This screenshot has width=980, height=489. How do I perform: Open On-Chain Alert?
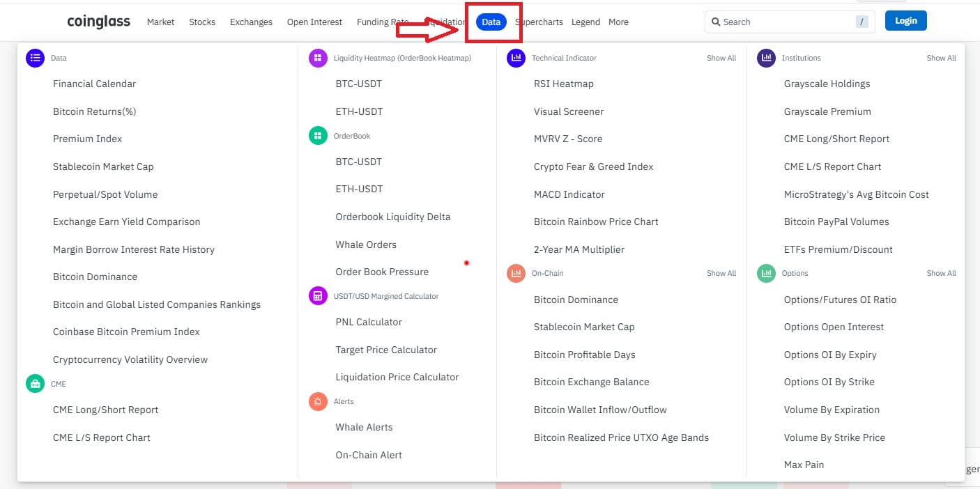point(369,455)
